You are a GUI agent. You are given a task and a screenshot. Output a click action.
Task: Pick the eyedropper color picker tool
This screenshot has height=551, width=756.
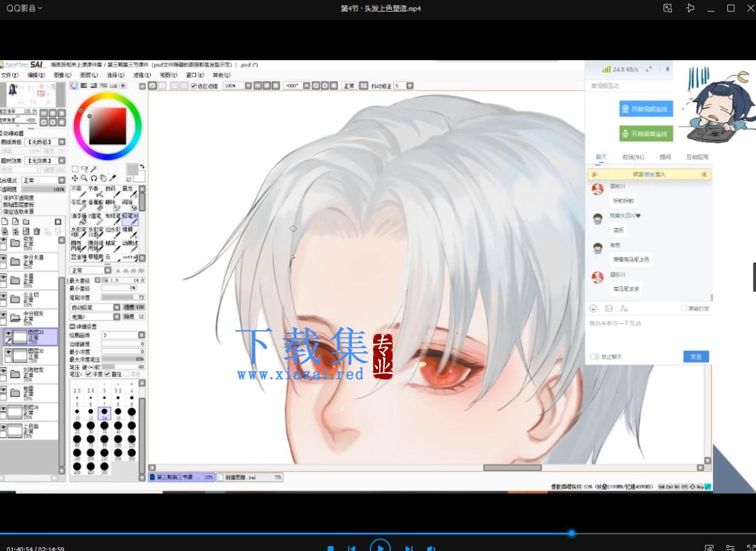[113, 178]
